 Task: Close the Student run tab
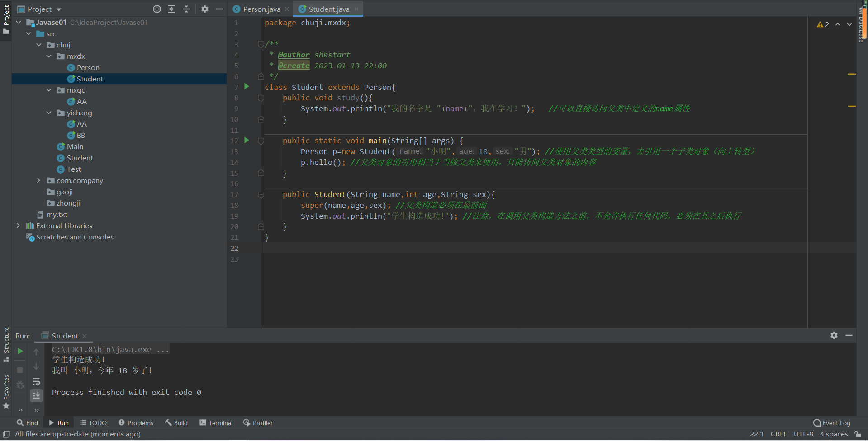coord(85,336)
